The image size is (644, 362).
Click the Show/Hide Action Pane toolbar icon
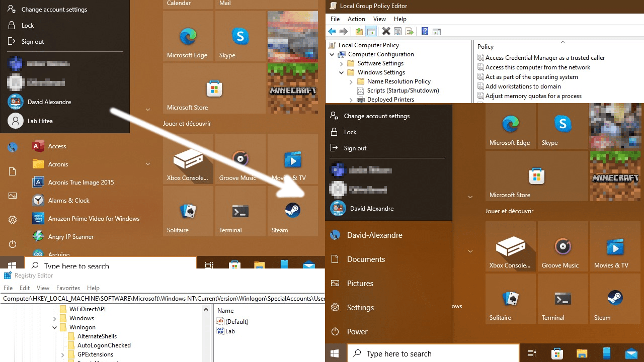point(437,32)
